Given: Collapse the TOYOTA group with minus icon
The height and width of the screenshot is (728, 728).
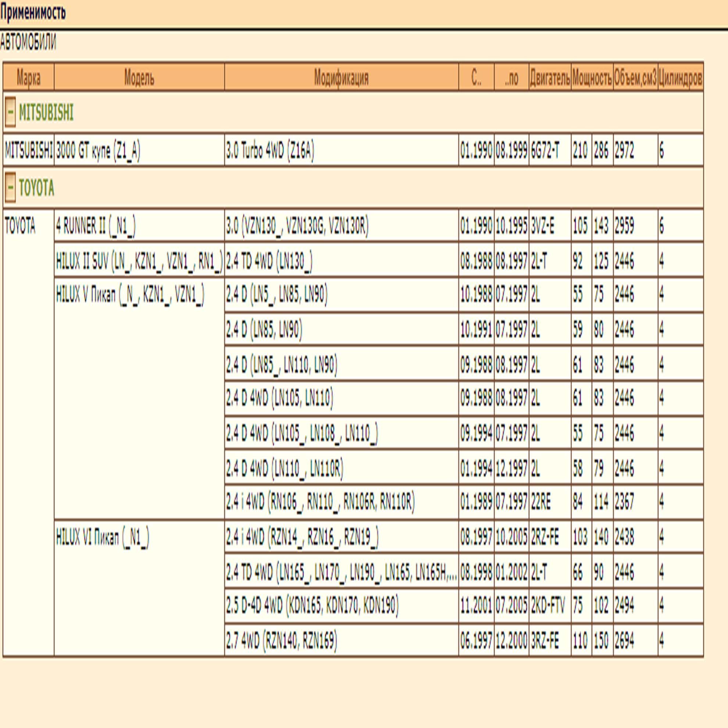Looking at the screenshot, I should pos(10,187).
